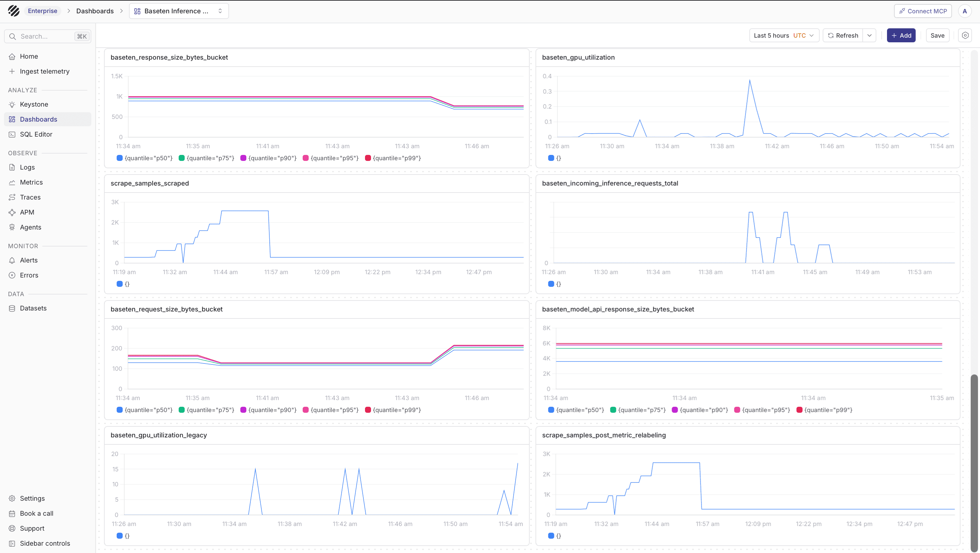Open Keystone lightbulb icon in sidebar
980x553 pixels.
tap(12, 104)
